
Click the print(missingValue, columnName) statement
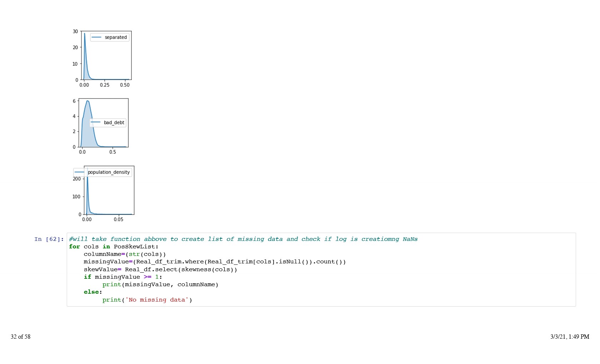(160, 284)
